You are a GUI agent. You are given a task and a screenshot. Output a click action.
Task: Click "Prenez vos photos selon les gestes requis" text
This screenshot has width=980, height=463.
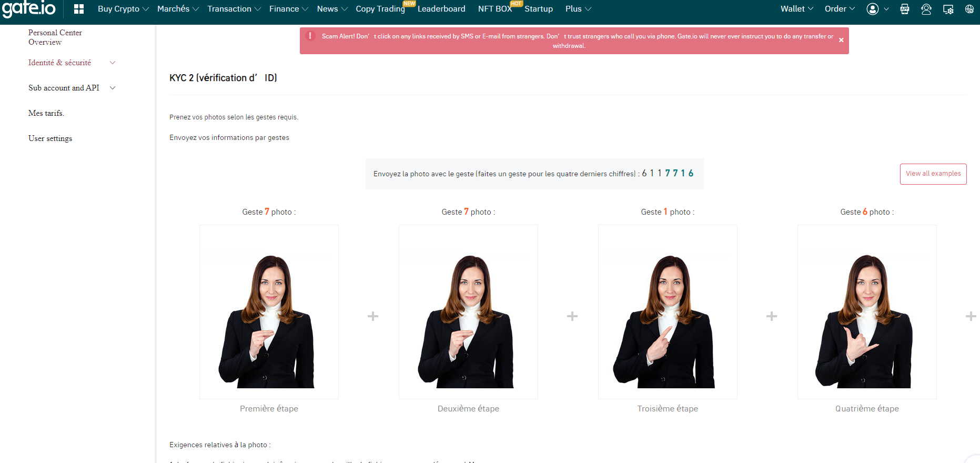234,117
